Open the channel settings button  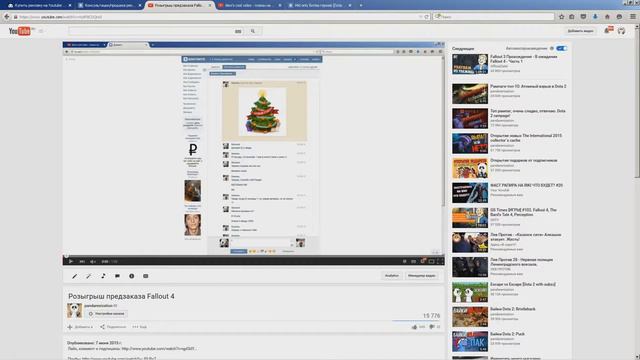pos(107,314)
